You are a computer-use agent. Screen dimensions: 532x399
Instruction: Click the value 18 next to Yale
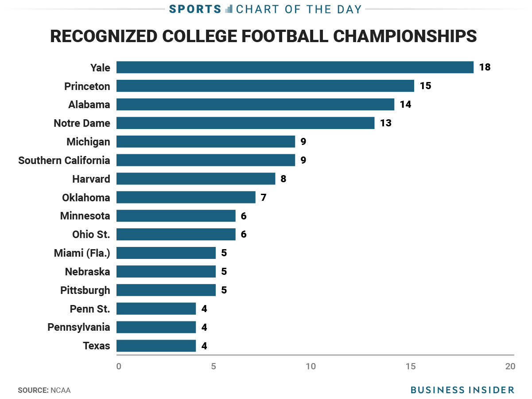pos(485,67)
